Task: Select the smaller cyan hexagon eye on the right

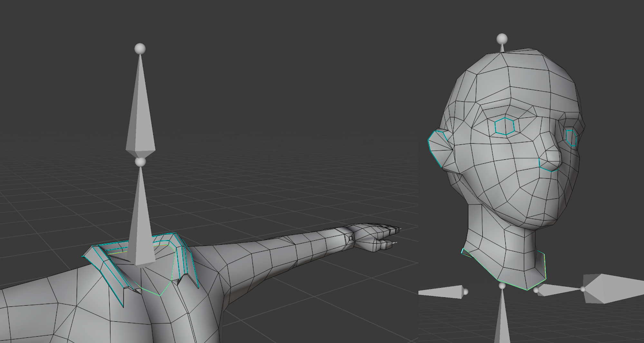Action: click(571, 138)
